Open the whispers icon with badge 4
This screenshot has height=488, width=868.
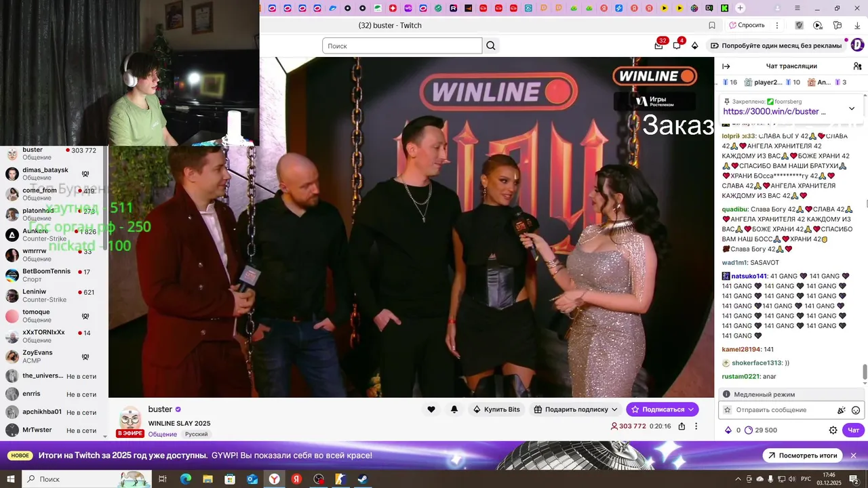coord(677,45)
